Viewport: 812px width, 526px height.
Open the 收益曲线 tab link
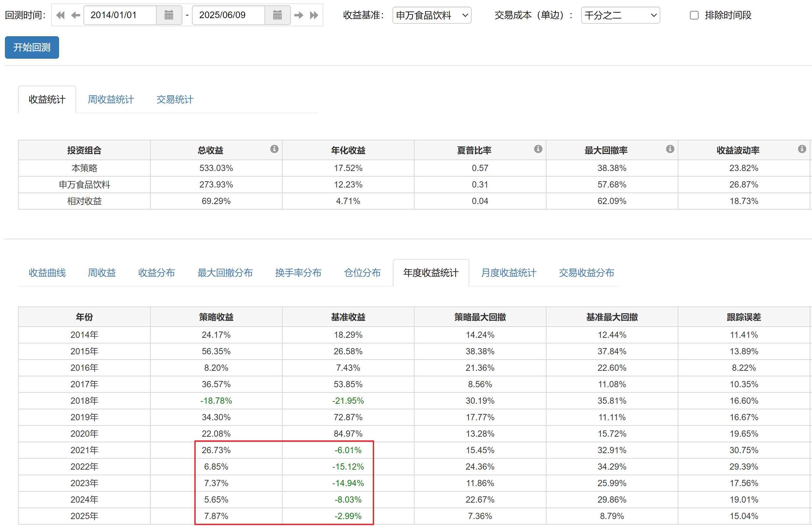point(47,273)
